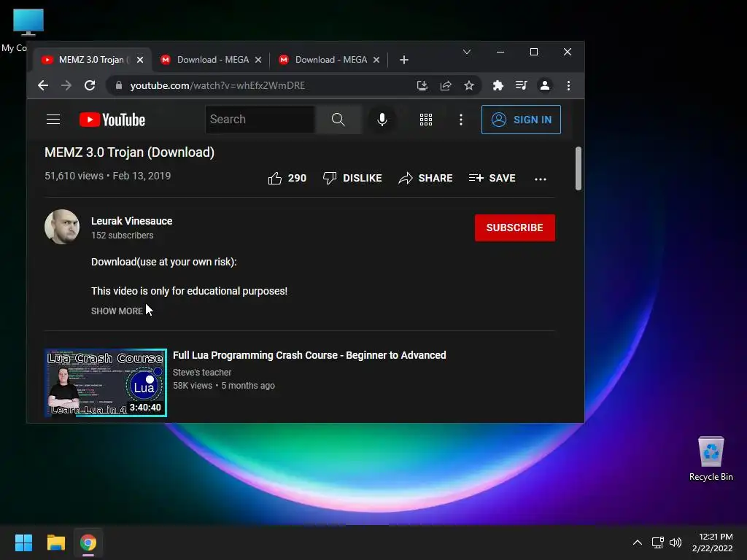Show hidden system tray icons

click(x=638, y=542)
